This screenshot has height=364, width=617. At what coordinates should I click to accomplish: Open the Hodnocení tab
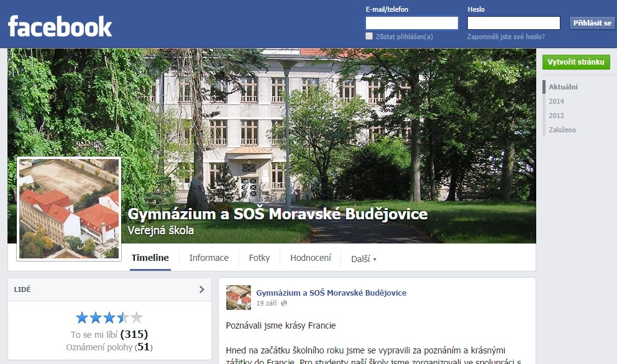pos(311,258)
